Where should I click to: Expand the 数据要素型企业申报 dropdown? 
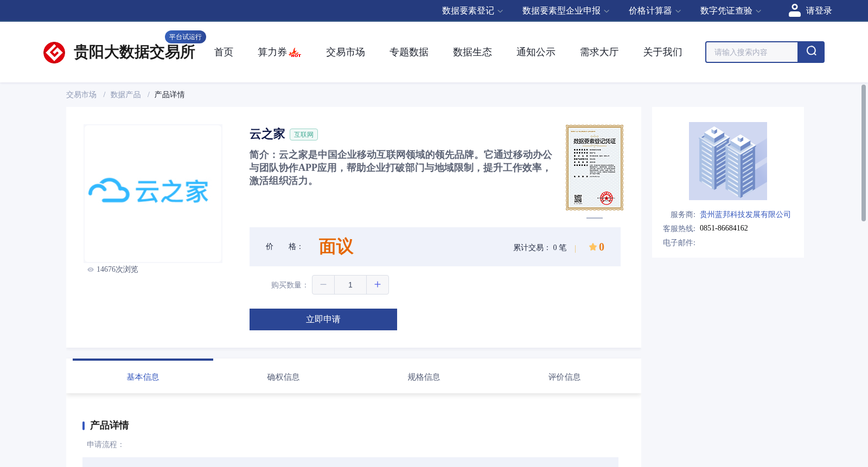[x=566, y=11]
